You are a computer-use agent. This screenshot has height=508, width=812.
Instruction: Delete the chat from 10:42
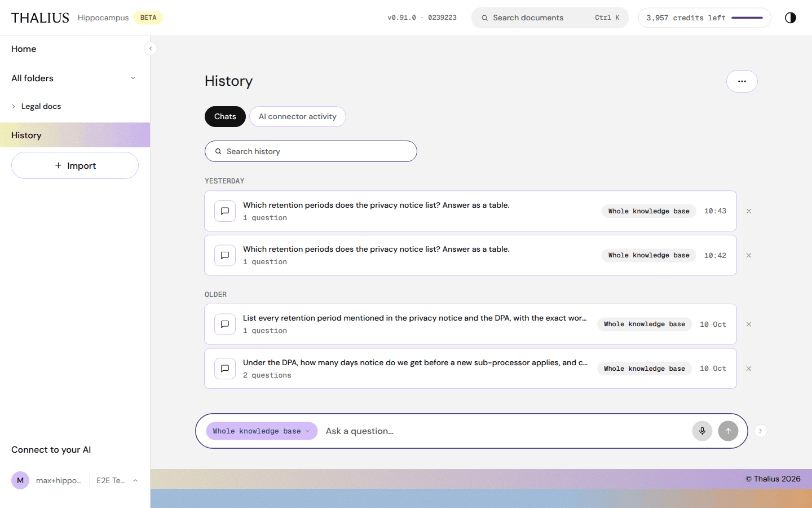point(749,255)
